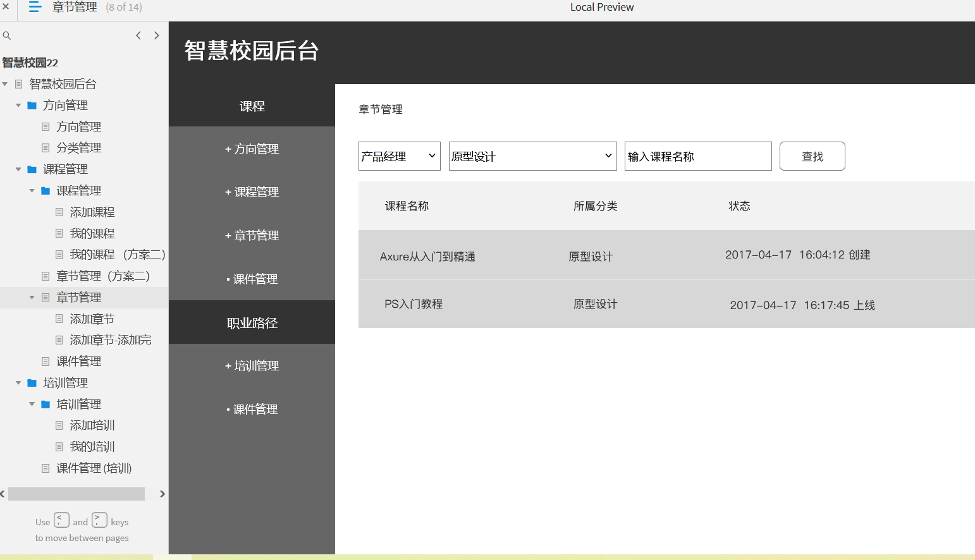Click the page icon beside 分类管理
The image size is (975, 560).
point(46,148)
